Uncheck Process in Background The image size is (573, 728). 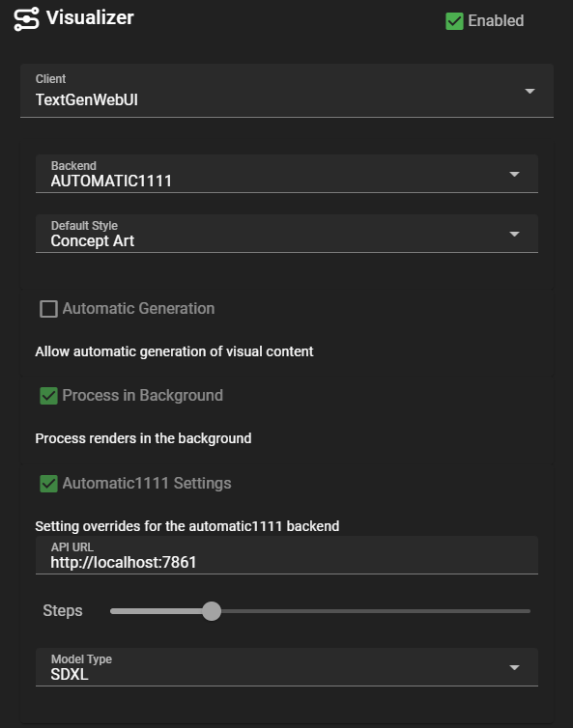48,396
